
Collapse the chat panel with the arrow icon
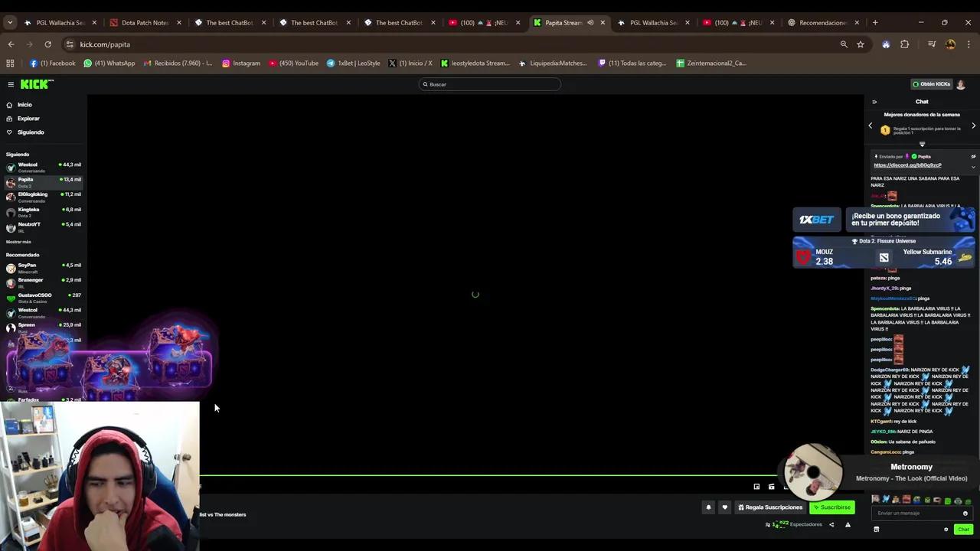click(874, 102)
